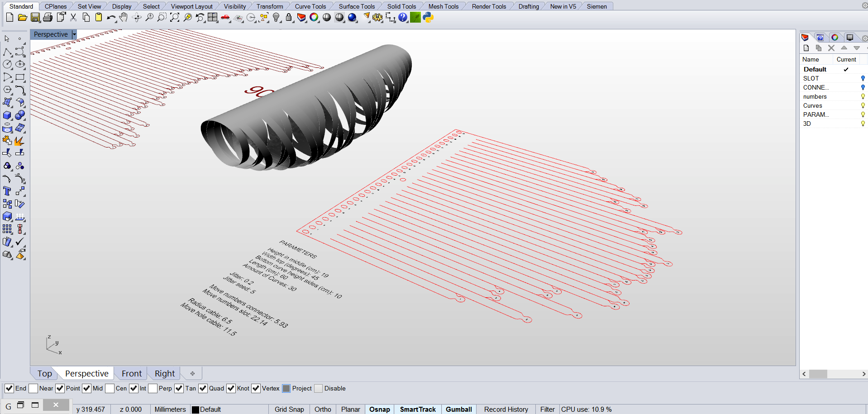Open the Set View menu
Screen dimensions: 868x414
[89, 6]
